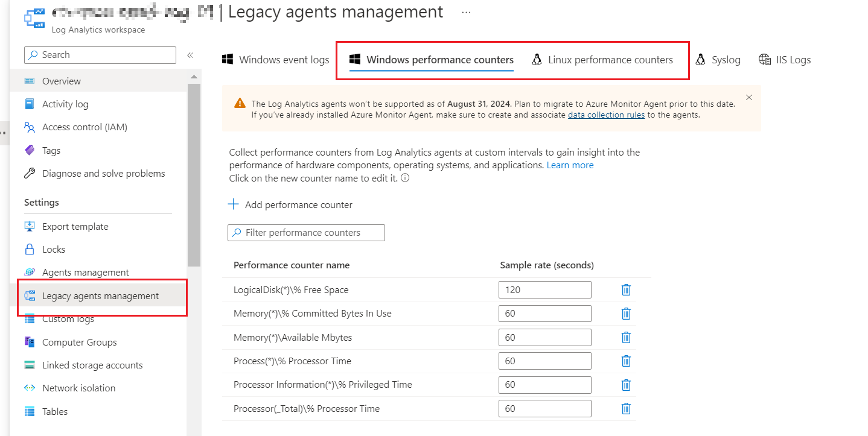The image size is (868, 436).
Task: Open Activity log menu item
Action: pos(98,104)
